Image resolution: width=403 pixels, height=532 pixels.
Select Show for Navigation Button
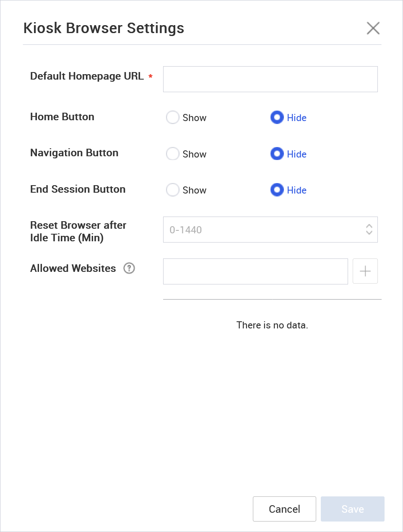tap(172, 154)
